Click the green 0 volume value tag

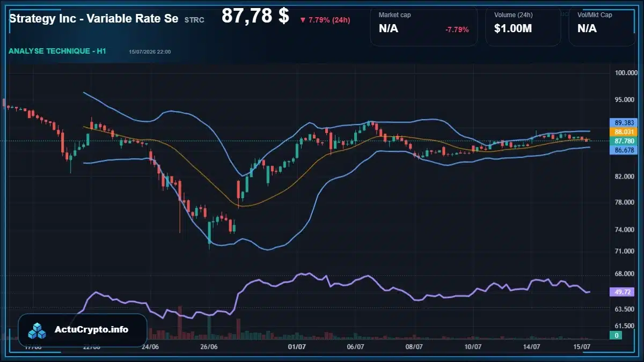pos(617,335)
